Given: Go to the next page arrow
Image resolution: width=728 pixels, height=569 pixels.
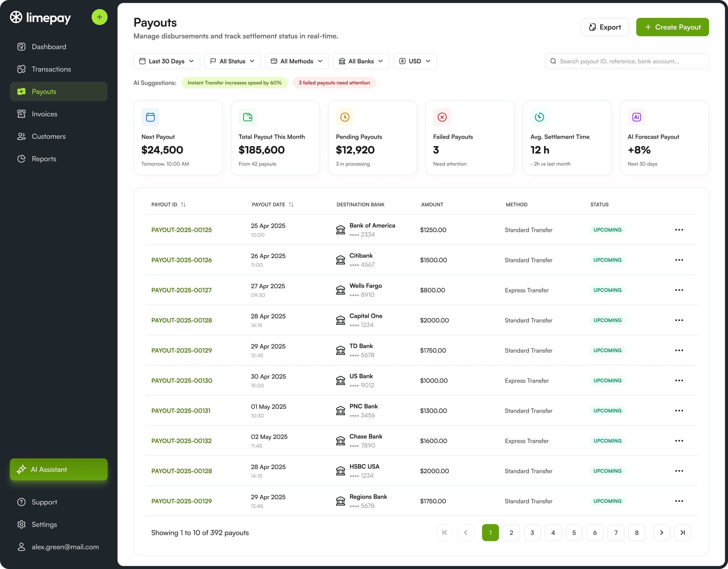Looking at the screenshot, I should 662,532.
